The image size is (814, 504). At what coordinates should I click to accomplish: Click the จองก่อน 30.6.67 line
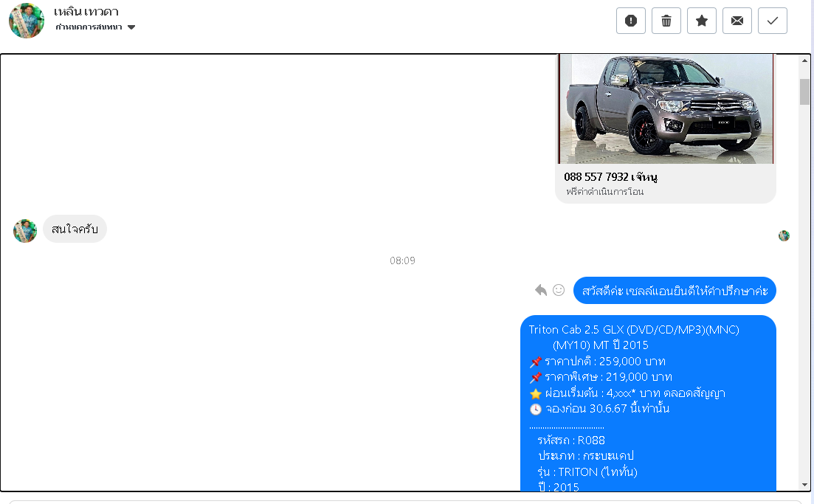[x=599, y=409]
